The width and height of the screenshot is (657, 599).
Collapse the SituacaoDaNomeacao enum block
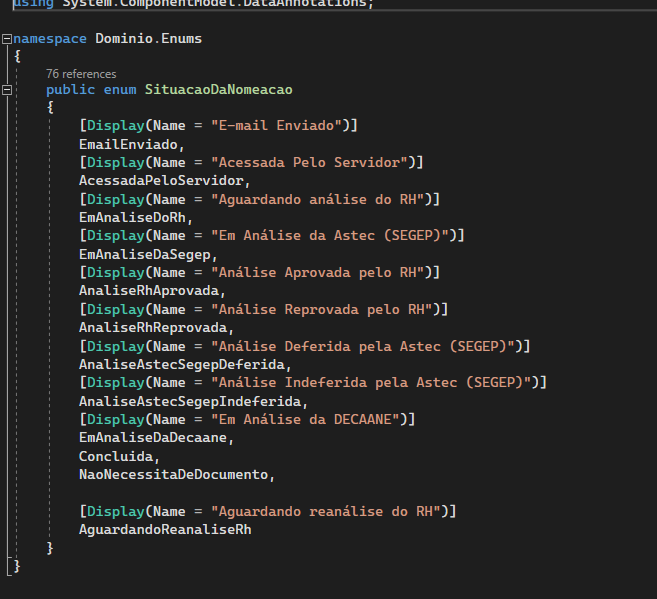click(7, 90)
